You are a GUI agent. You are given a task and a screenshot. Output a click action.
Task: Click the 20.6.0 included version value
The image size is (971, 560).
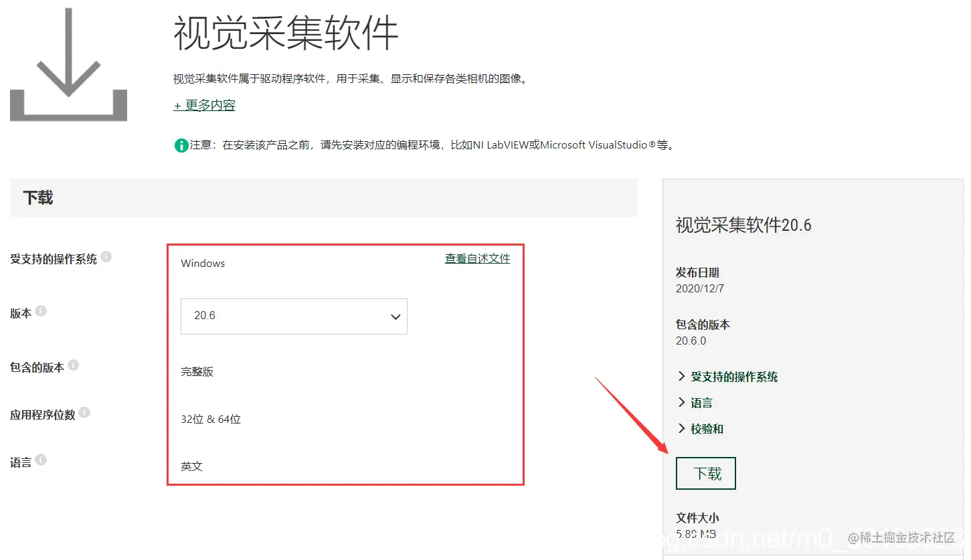click(x=691, y=341)
